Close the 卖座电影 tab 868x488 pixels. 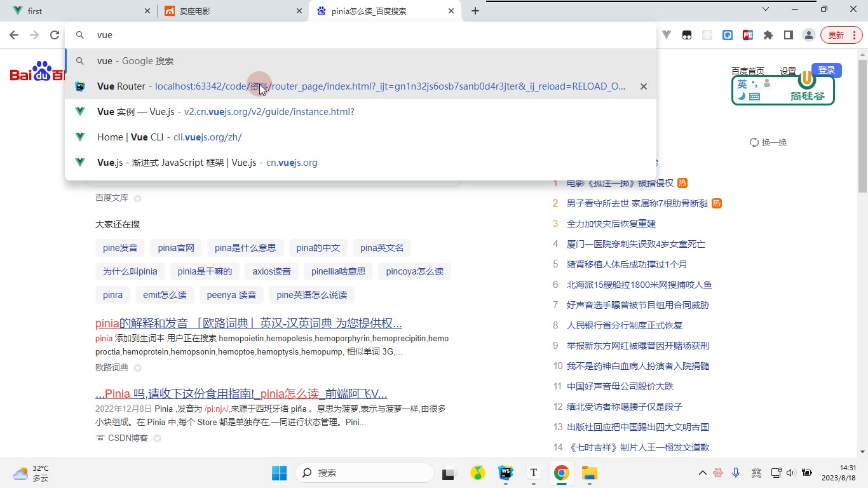tap(299, 11)
